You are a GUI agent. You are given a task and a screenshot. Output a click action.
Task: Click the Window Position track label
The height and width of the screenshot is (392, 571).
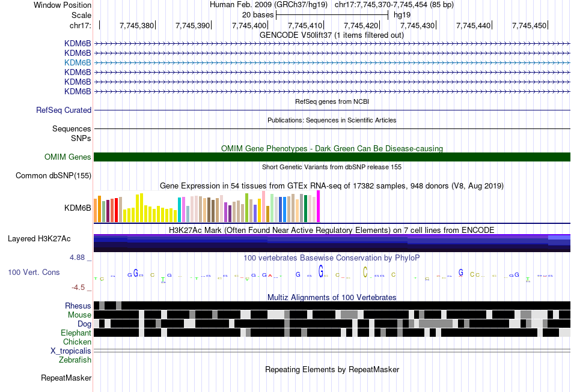pos(63,5)
